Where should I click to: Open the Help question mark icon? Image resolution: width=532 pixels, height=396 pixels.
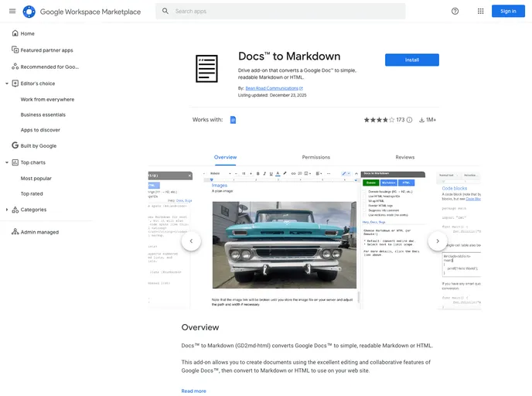pyautogui.click(x=455, y=11)
